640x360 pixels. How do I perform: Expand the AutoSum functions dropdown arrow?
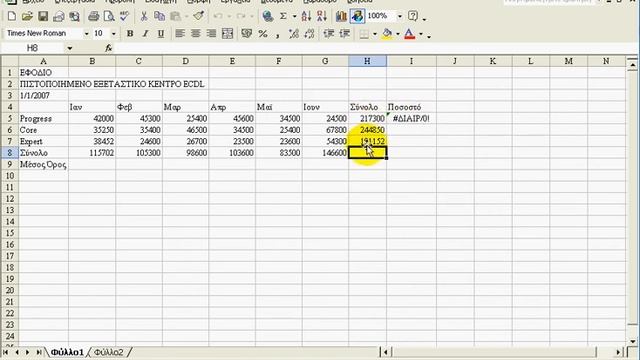(x=294, y=16)
